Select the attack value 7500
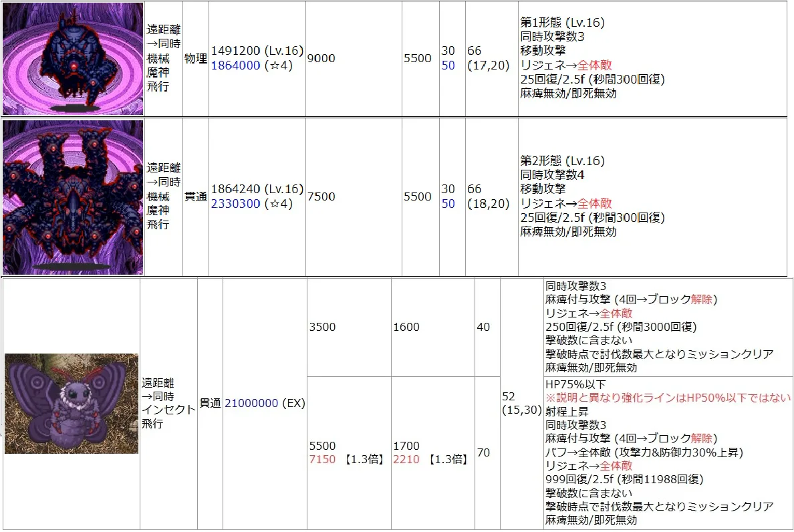This screenshot has height=532, width=794. coord(321,196)
